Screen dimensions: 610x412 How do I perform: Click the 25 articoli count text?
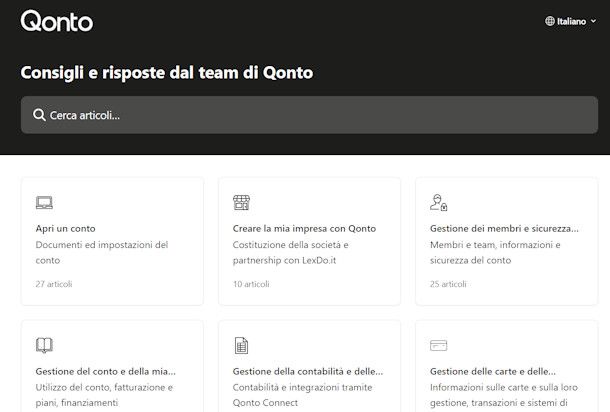[x=448, y=284]
